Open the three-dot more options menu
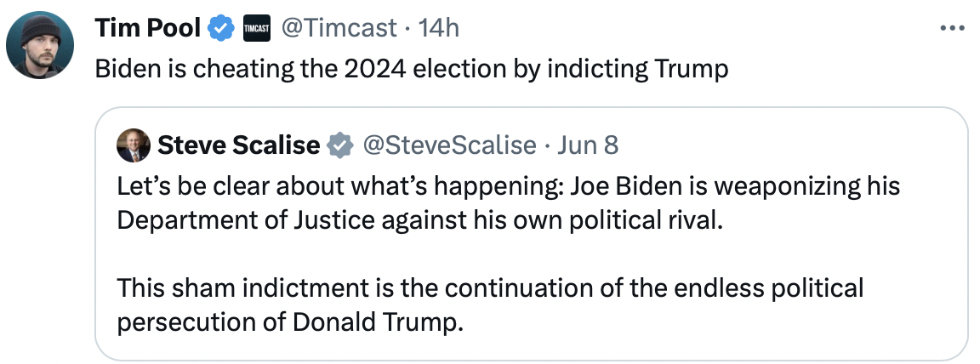 (952, 29)
